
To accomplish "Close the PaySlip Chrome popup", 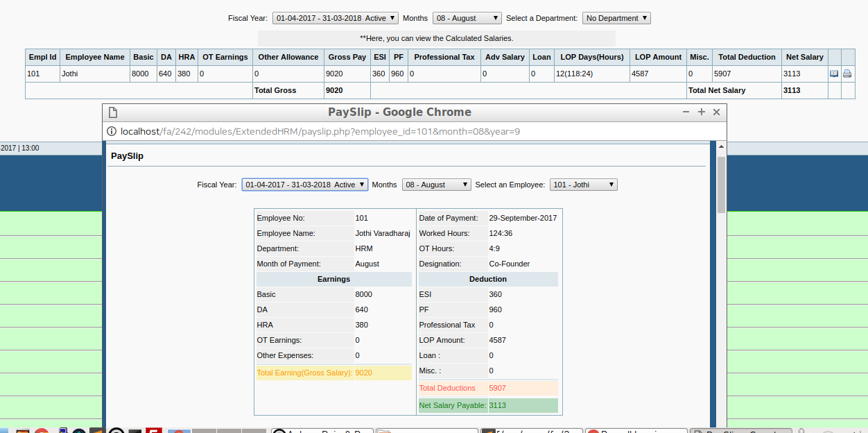I will (717, 112).
